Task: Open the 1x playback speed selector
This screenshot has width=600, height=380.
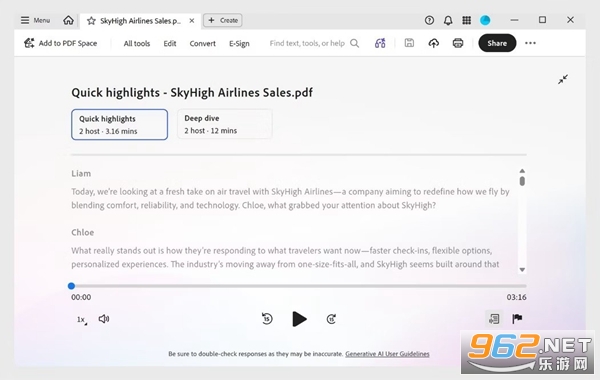Action: pyautogui.click(x=82, y=320)
